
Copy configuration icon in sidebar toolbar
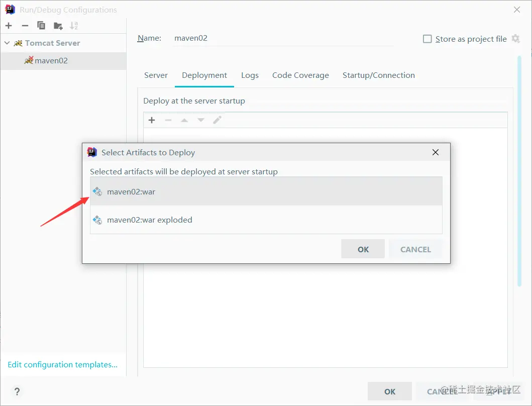[41, 26]
